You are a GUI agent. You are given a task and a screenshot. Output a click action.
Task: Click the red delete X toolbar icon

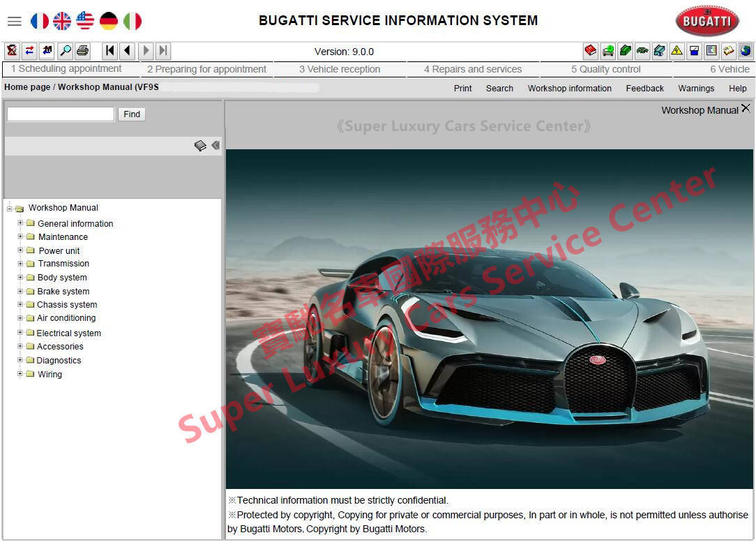pos(11,50)
